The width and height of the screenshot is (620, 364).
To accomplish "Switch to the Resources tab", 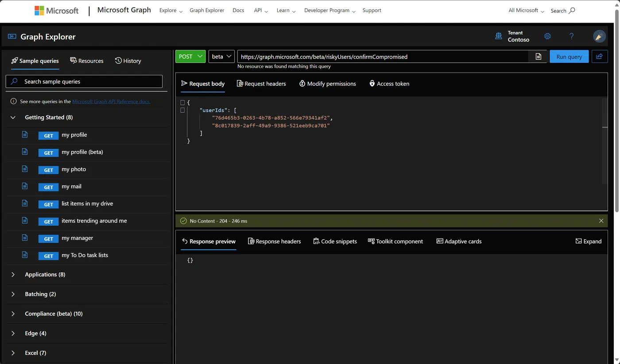I will coord(87,61).
